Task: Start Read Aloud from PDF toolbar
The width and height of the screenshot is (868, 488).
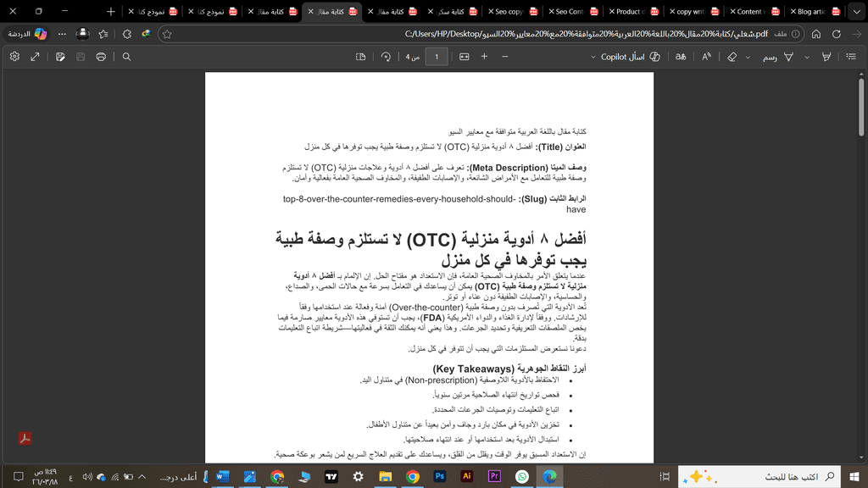Action: [706, 57]
